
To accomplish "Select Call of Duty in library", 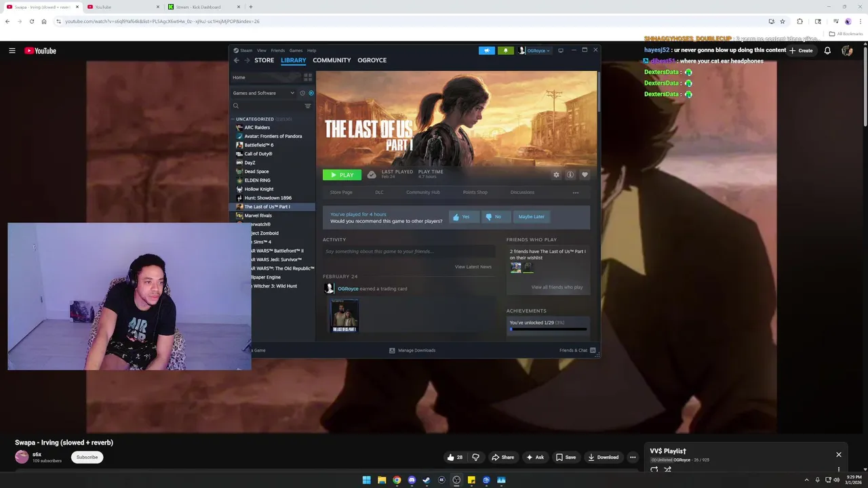I will (258, 154).
